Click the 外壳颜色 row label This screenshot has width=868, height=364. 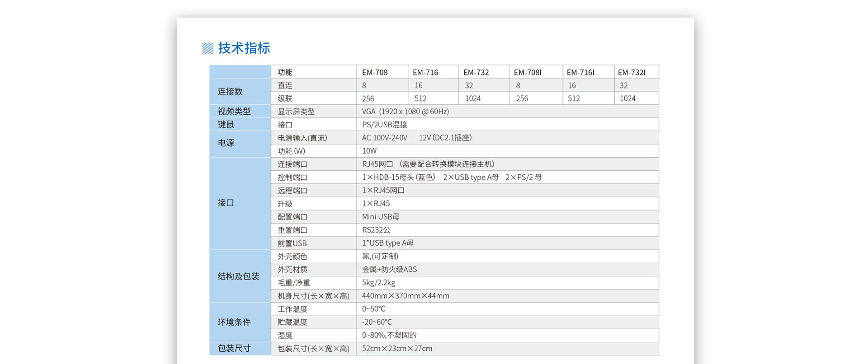292,256
